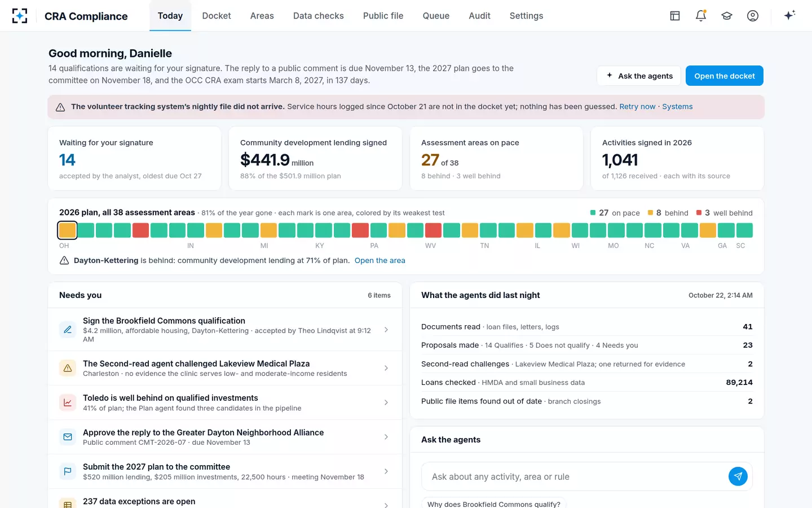The width and height of the screenshot is (812, 508).
Task: Select the Audit tab
Action: (479, 16)
